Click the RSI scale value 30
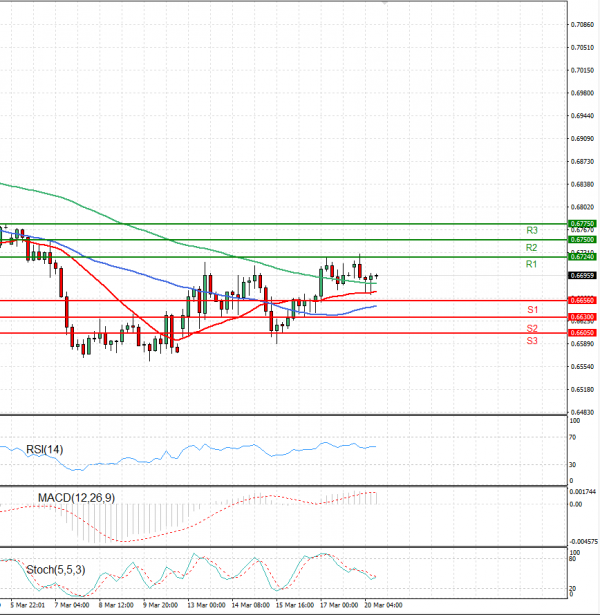Viewport: 600px width, 615px height. point(573,465)
